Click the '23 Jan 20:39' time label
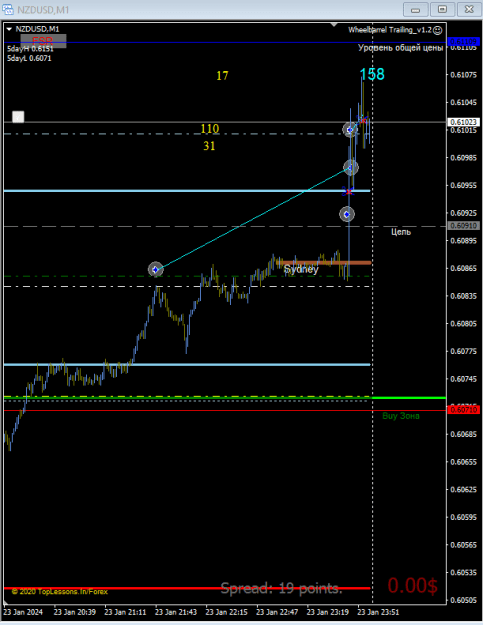 75,612
